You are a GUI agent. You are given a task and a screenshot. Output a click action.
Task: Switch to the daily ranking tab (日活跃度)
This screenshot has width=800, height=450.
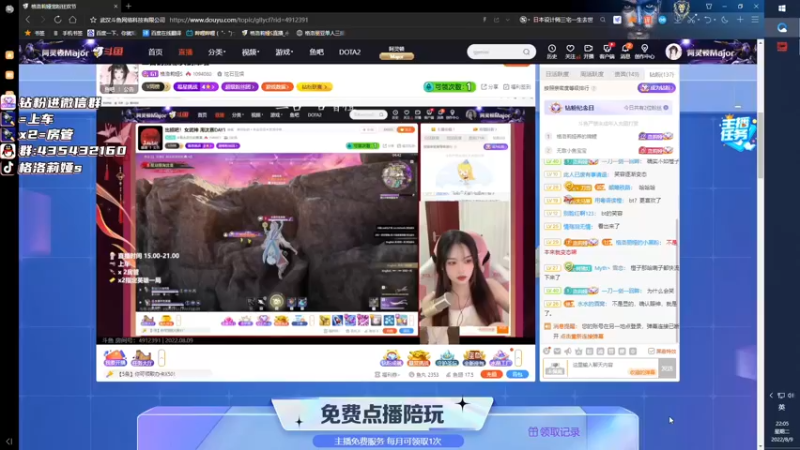pyautogui.click(x=557, y=74)
